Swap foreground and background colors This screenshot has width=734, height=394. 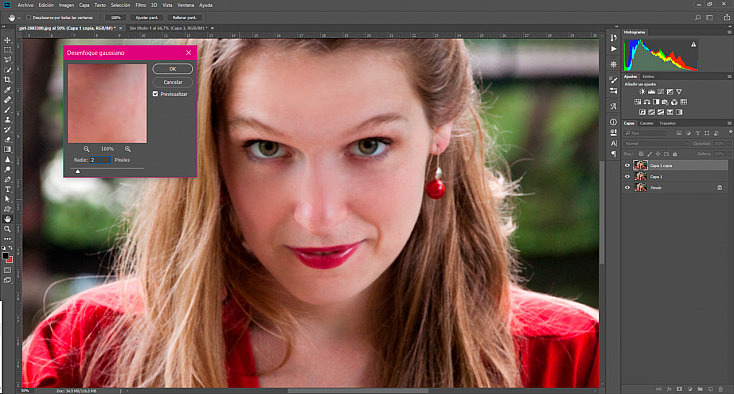(10, 248)
